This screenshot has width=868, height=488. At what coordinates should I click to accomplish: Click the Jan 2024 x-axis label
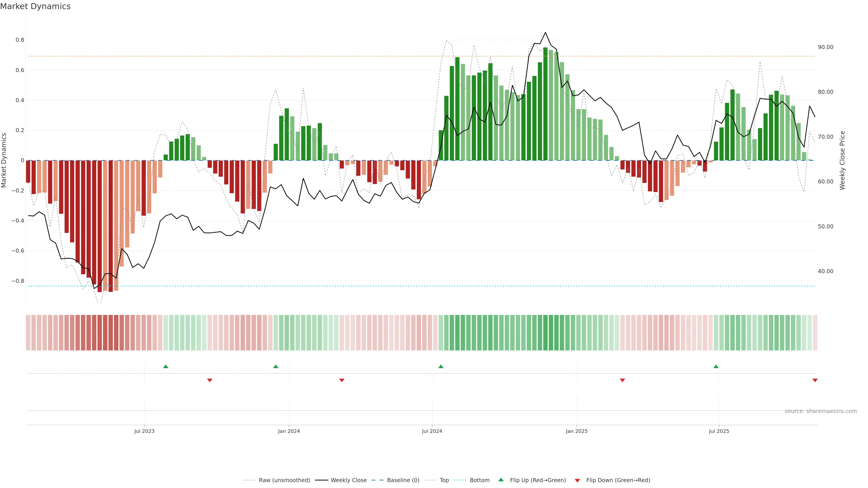(289, 431)
